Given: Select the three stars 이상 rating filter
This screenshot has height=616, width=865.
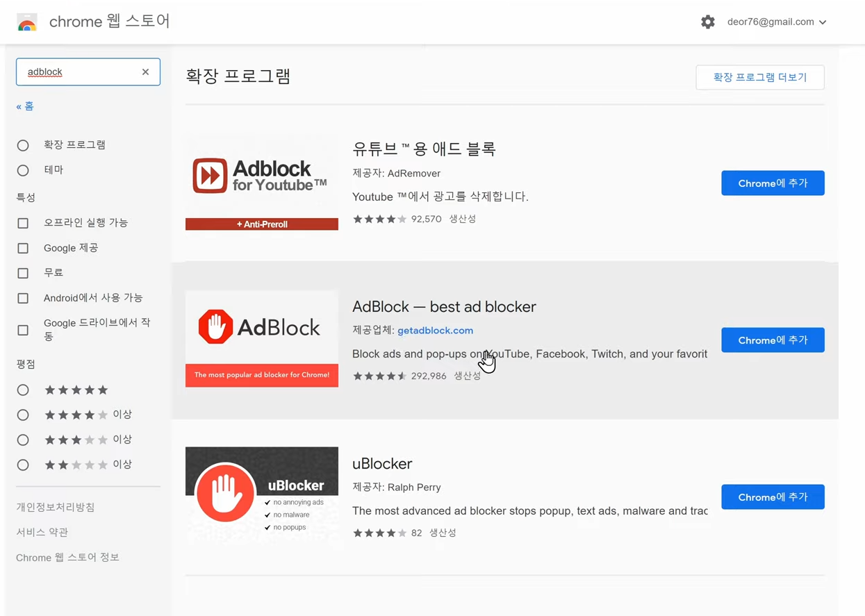Looking at the screenshot, I should (x=23, y=440).
